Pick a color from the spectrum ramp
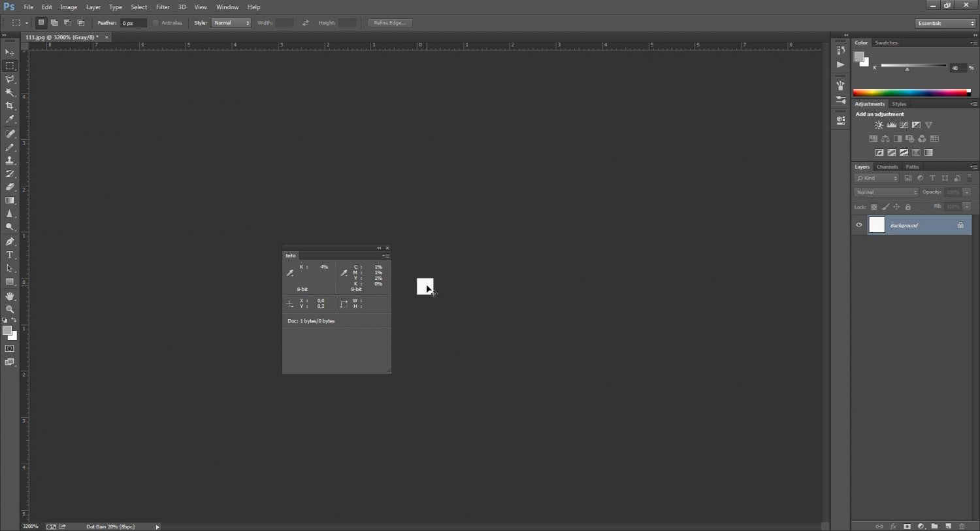980x531 pixels. coord(911,93)
